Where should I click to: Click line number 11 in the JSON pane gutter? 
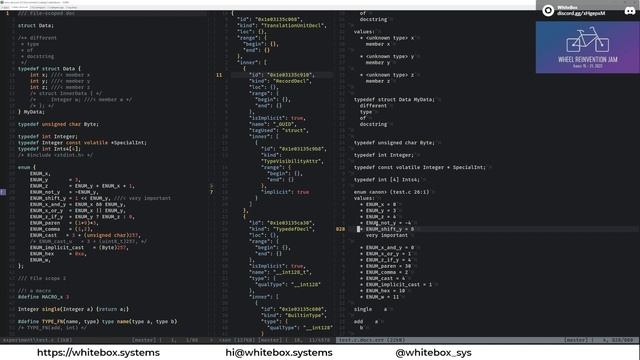click(219, 75)
